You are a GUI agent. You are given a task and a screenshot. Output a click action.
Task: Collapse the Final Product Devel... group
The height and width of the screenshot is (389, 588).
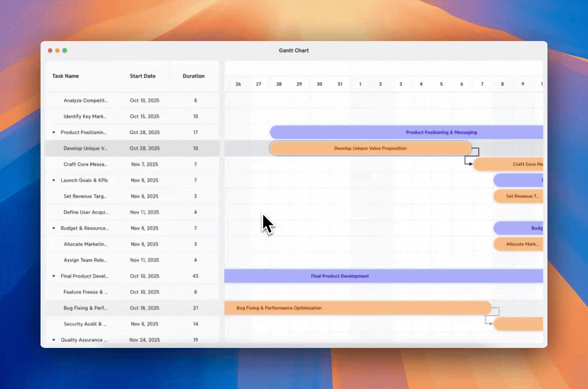point(54,276)
